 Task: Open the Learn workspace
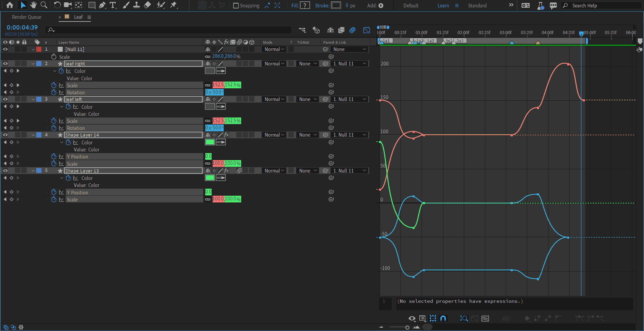pyautogui.click(x=443, y=6)
